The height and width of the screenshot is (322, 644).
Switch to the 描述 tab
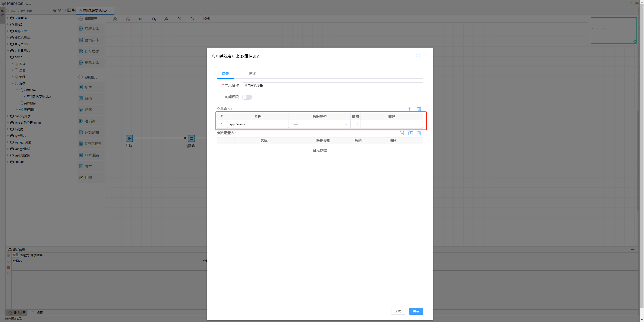tap(252, 74)
